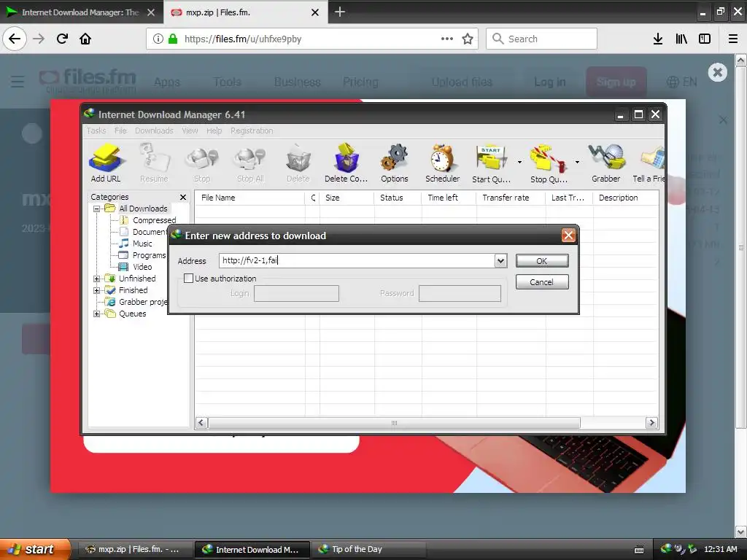The width and height of the screenshot is (747, 560).
Task: Sort by the Size column header
Action: (347, 198)
